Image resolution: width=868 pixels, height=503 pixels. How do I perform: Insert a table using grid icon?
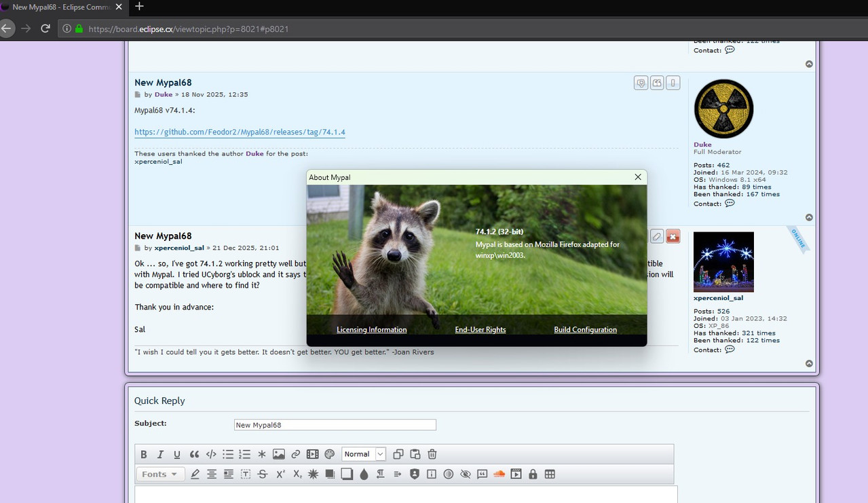[x=550, y=474]
